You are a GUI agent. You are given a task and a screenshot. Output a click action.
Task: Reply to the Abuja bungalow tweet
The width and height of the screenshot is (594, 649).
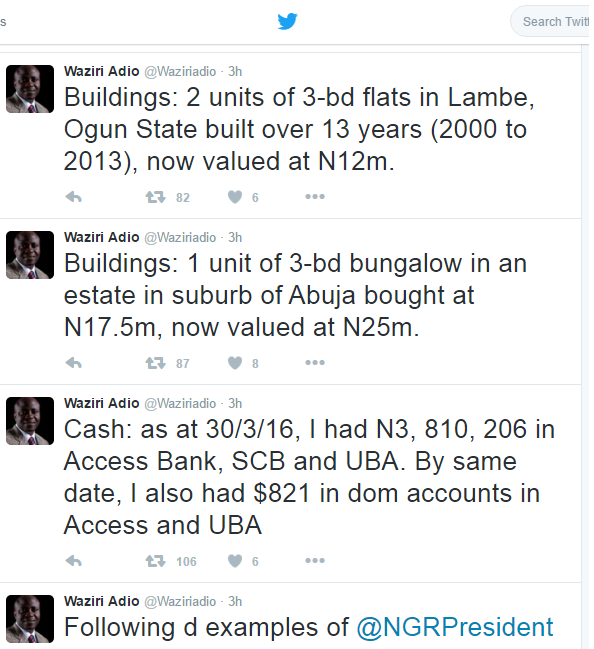(74, 363)
